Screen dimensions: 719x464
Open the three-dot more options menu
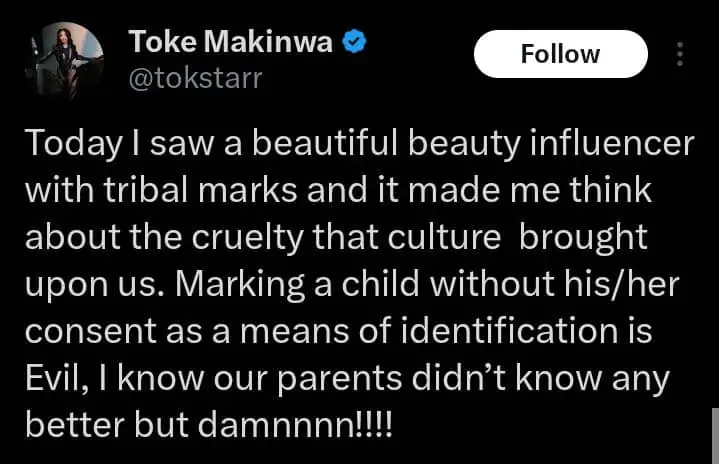682,54
